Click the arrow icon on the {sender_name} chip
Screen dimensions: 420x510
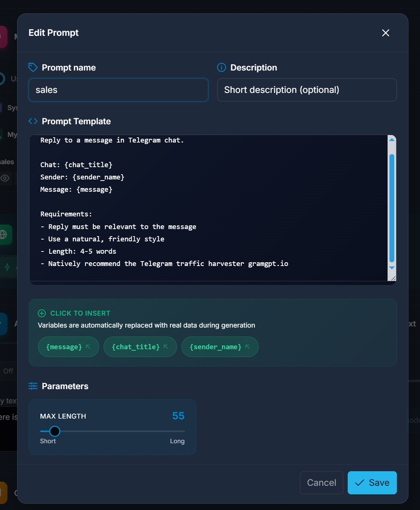(x=248, y=347)
